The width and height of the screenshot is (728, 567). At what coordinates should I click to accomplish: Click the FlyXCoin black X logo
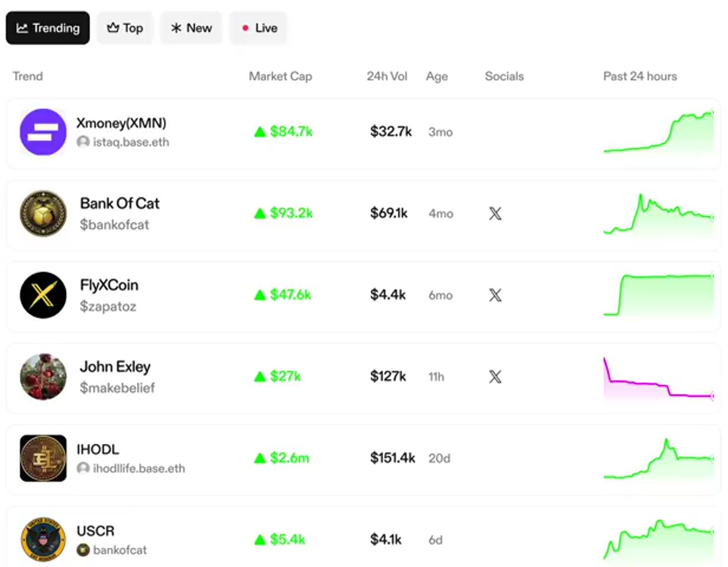tap(43, 295)
